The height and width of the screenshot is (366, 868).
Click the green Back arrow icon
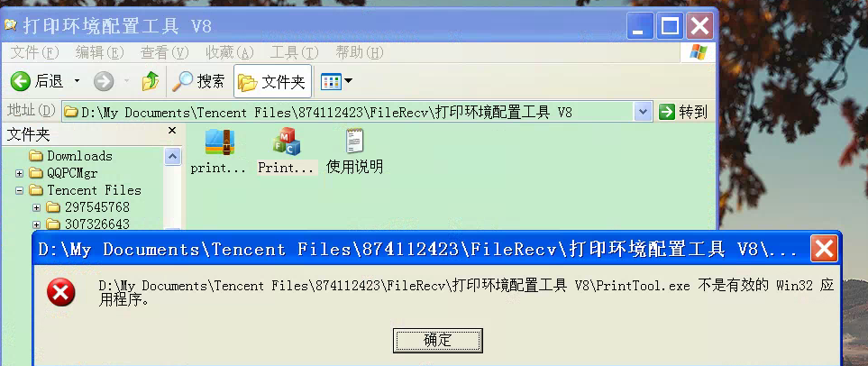pos(21,82)
